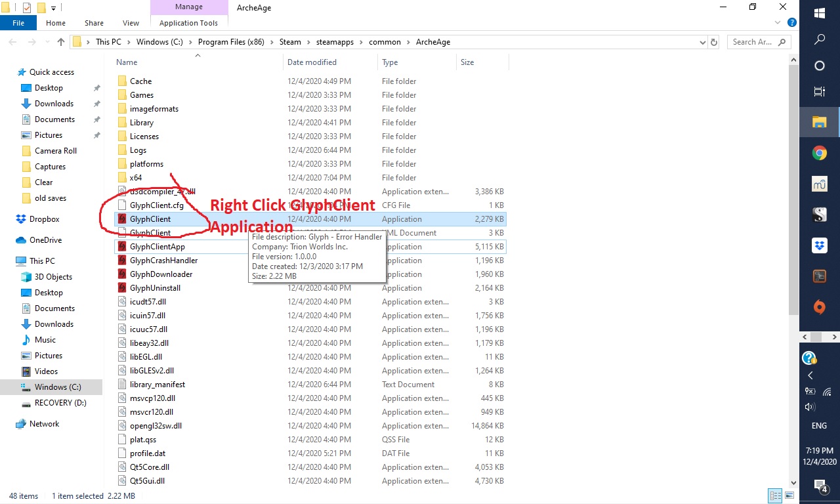Viewport: 840px width, 504px height.
Task: Select the GlyphCrashHandler application icon
Action: 121,261
